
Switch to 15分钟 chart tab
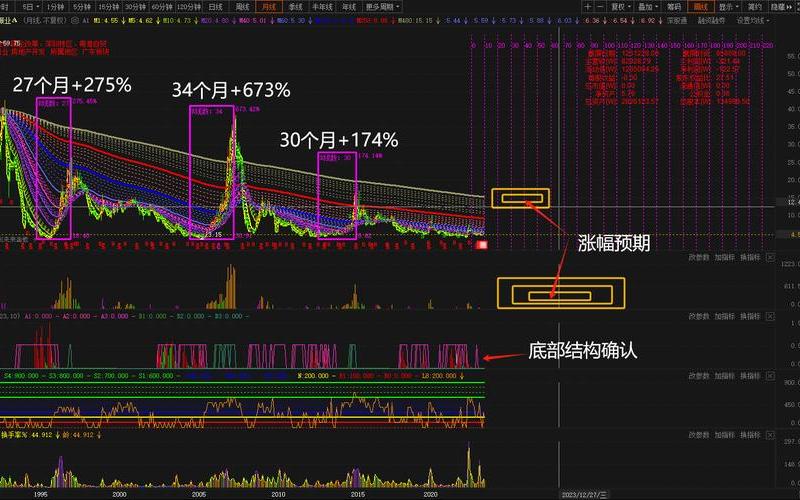[108, 7]
